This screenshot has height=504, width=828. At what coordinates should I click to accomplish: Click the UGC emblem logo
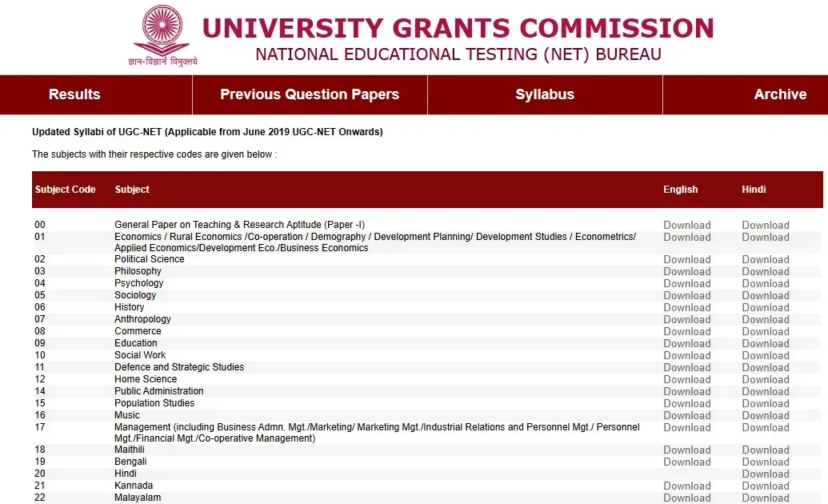(162, 36)
